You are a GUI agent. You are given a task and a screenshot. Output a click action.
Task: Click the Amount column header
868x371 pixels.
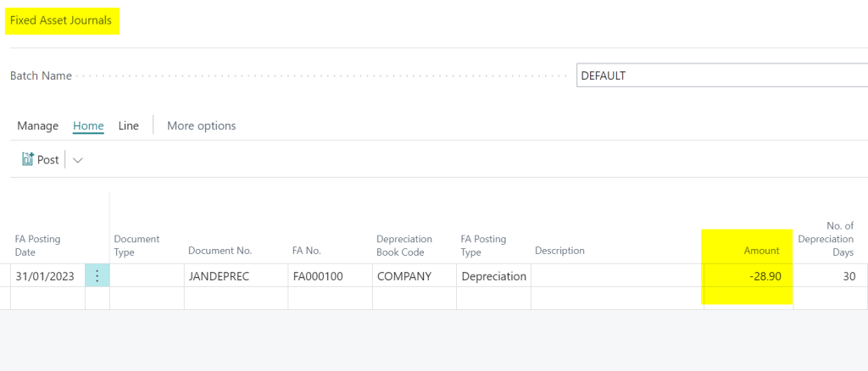761,251
